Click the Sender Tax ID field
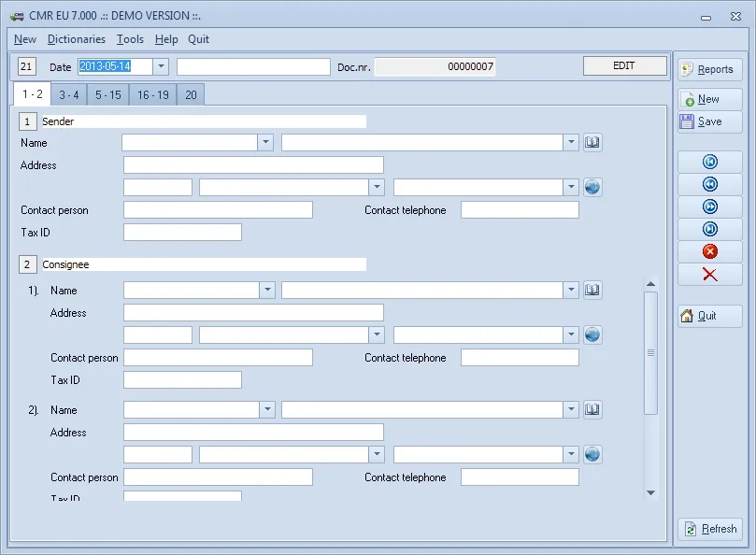Viewport: 756px width, 555px height. click(x=182, y=232)
